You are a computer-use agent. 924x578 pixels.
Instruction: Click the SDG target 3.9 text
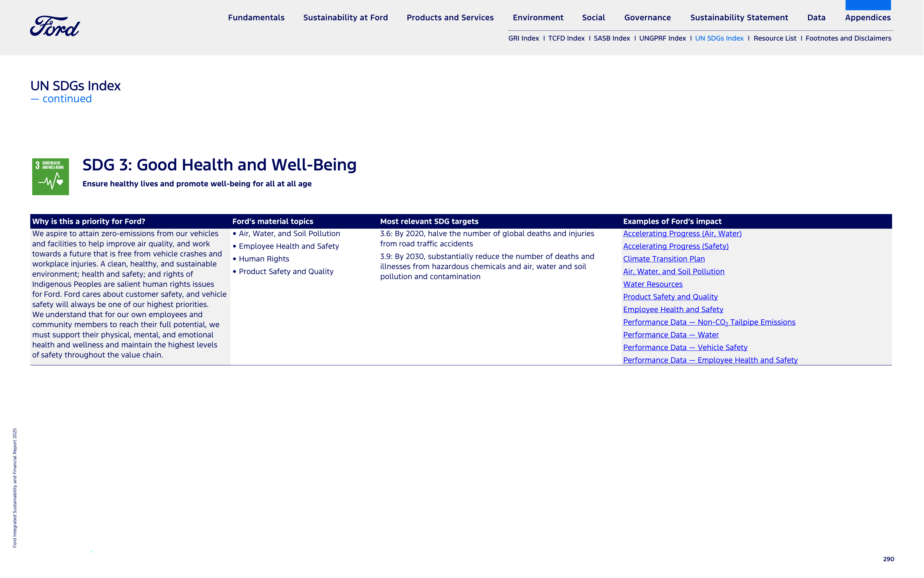(487, 266)
